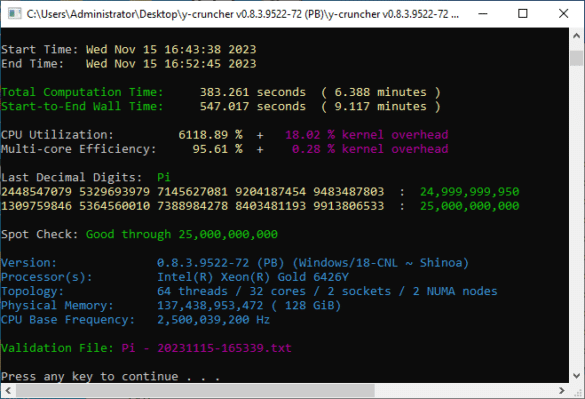Click the Press any key to continue prompt

point(111,376)
